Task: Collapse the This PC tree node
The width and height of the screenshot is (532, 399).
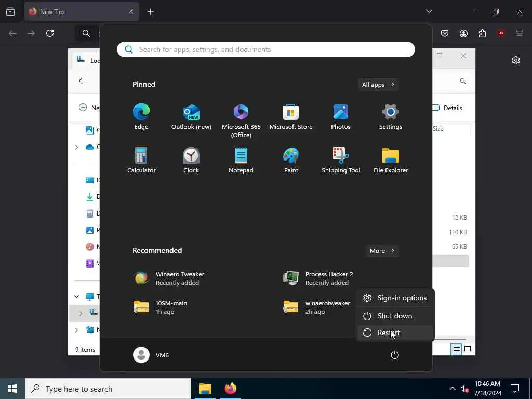Action: pos(77,297)
